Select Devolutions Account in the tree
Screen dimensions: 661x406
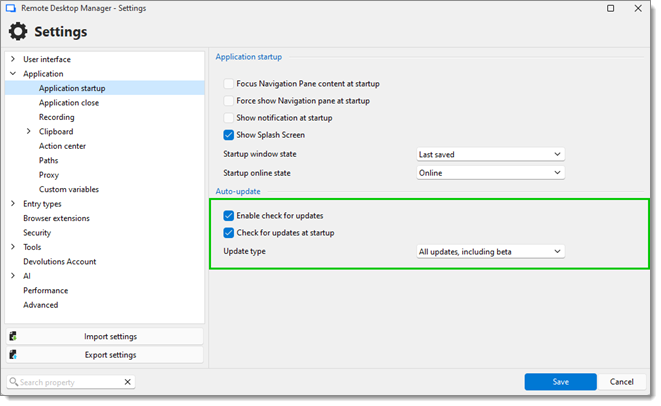(x=59, y=262)
